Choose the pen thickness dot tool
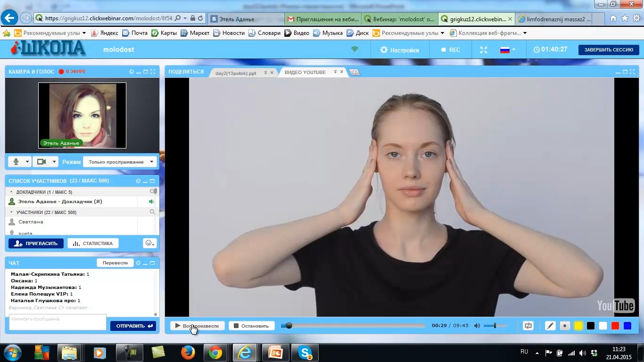This screenshot has height=362, width=644. coord(565,326)
